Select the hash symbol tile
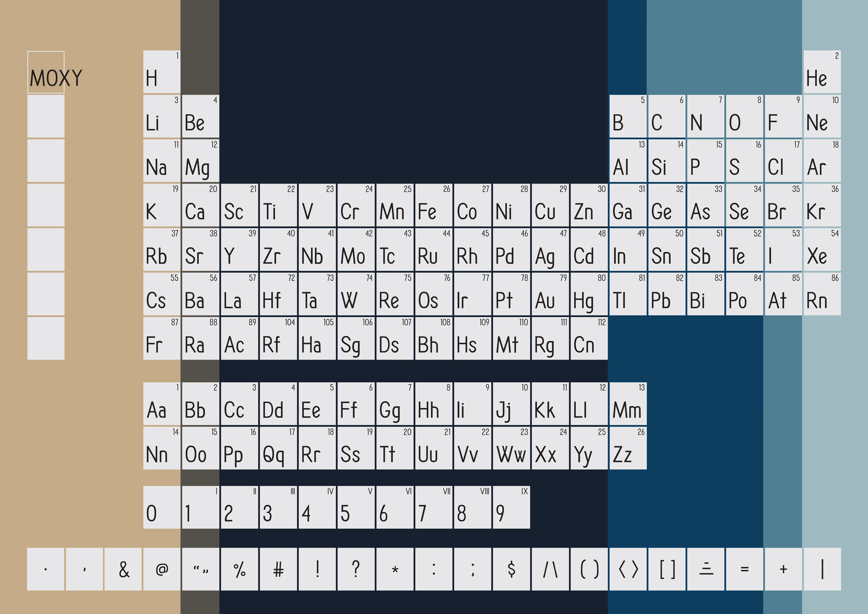Image resolution: width=868 pixels, height=614 pixels. coord(278,569)
